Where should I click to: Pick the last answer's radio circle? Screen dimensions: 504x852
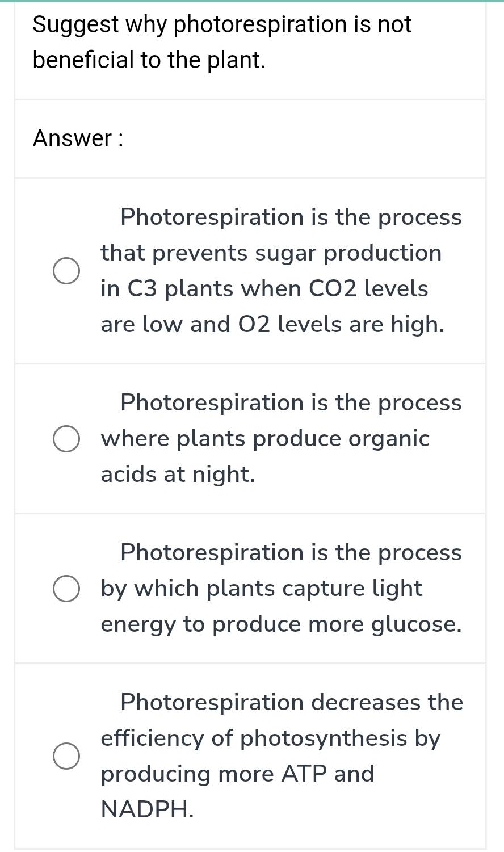66,756
